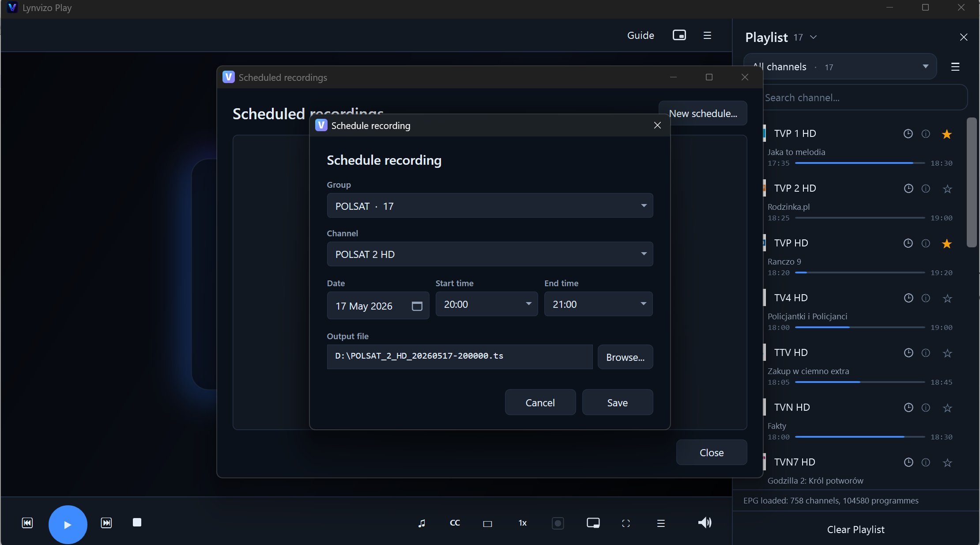Screen dimensions: 980x545
Task: Skip to next channel button
Action: coord(106,523)
